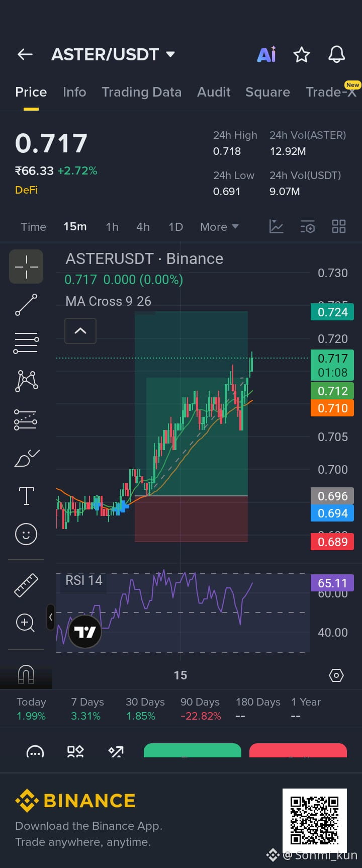362x868 pixels.
Task: Collapse the indicator legend chevron button
Action: pos(80,331)
